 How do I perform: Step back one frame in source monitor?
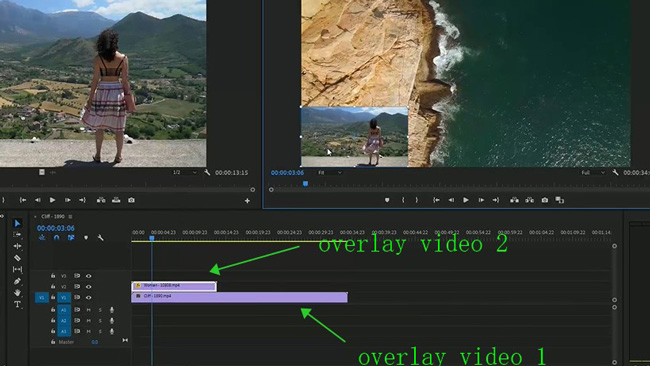[38, 200]
